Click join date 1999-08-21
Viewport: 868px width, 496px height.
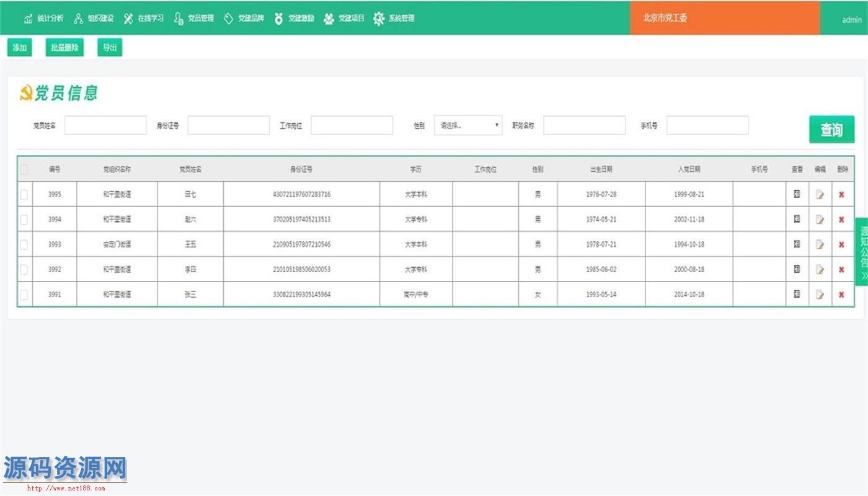click(689, 195)
